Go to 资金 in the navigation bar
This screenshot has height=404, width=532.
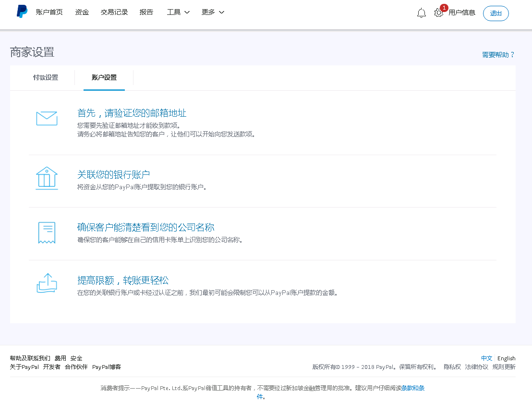(x=82, y=12)
